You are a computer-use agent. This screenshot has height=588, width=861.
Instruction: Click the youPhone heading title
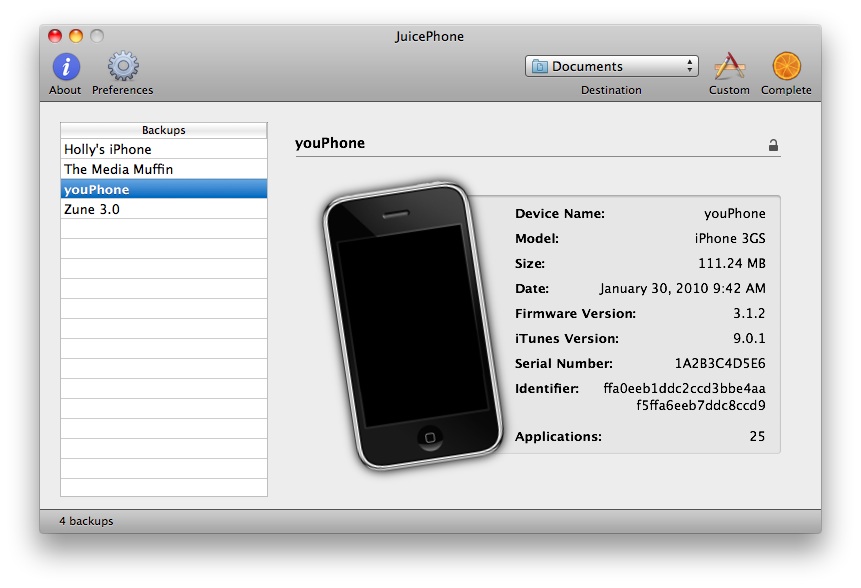pyautogui.click(x=330, y=143)
